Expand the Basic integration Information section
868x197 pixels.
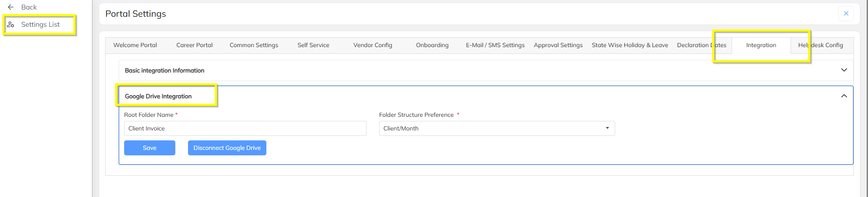pyautogui.click(x=844, y=70)
